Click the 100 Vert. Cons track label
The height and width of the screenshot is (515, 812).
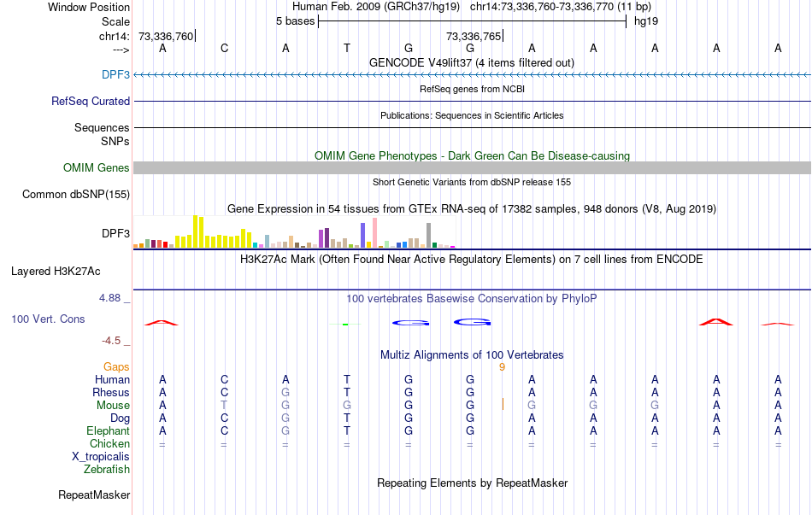pyautogui.click(x=48, y=319)
